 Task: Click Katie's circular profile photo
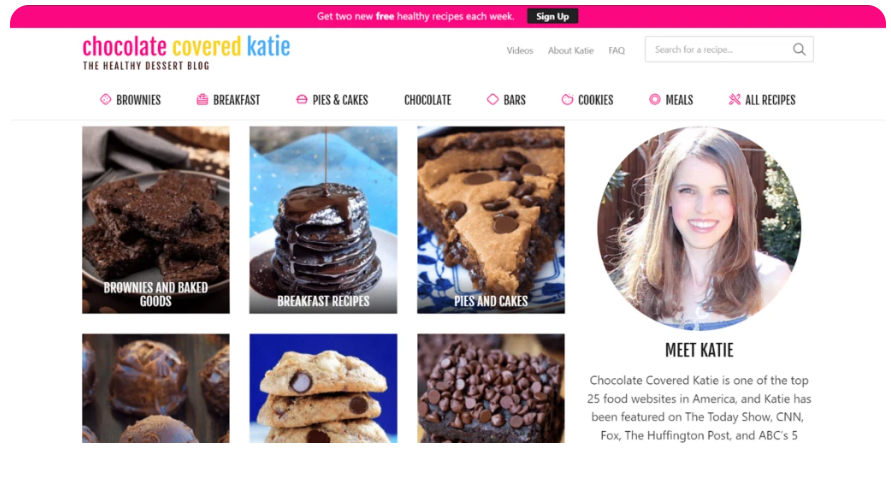(x=699, y=228)
